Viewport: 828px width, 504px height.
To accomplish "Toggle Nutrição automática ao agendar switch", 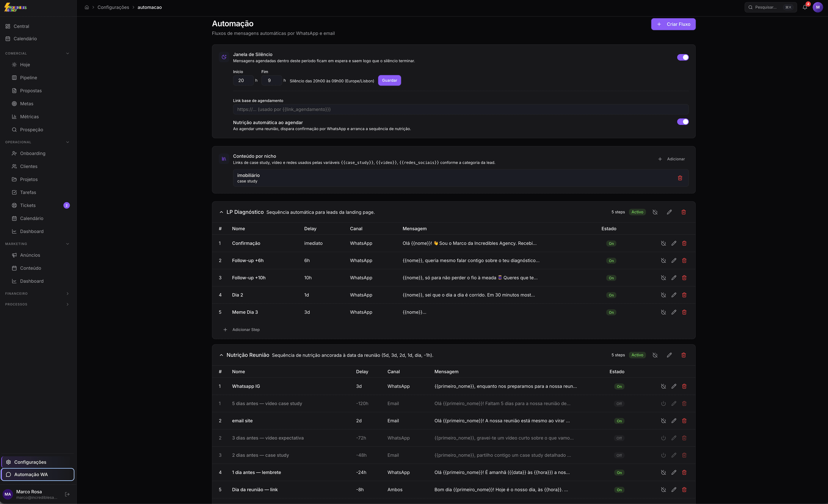I will coord(682,122).
